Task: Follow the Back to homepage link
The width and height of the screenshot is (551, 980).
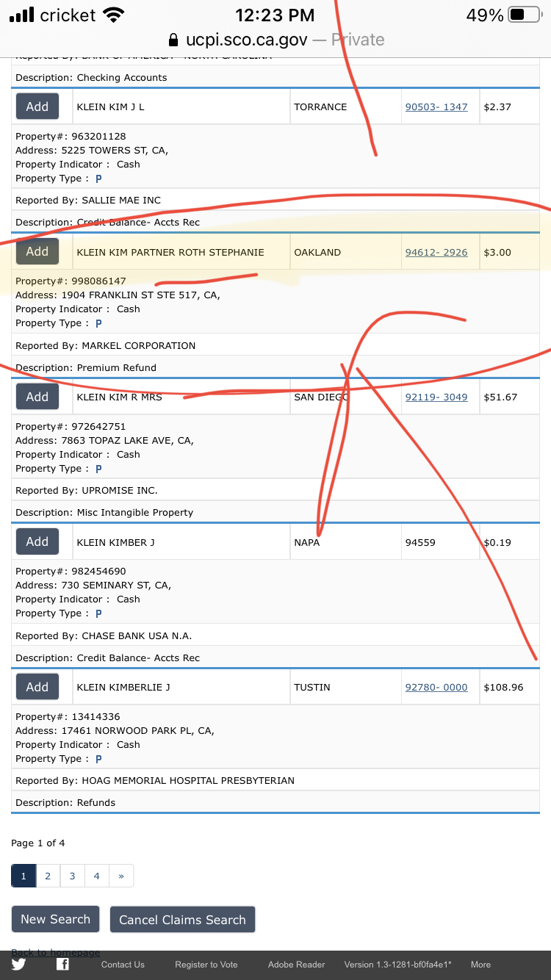Action: coord(56,952)
